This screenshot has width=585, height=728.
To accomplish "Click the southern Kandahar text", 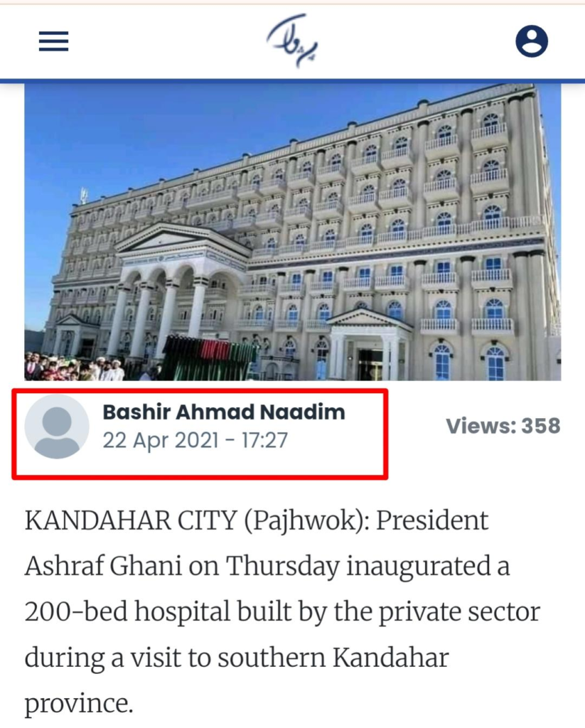I will [333, 658].
